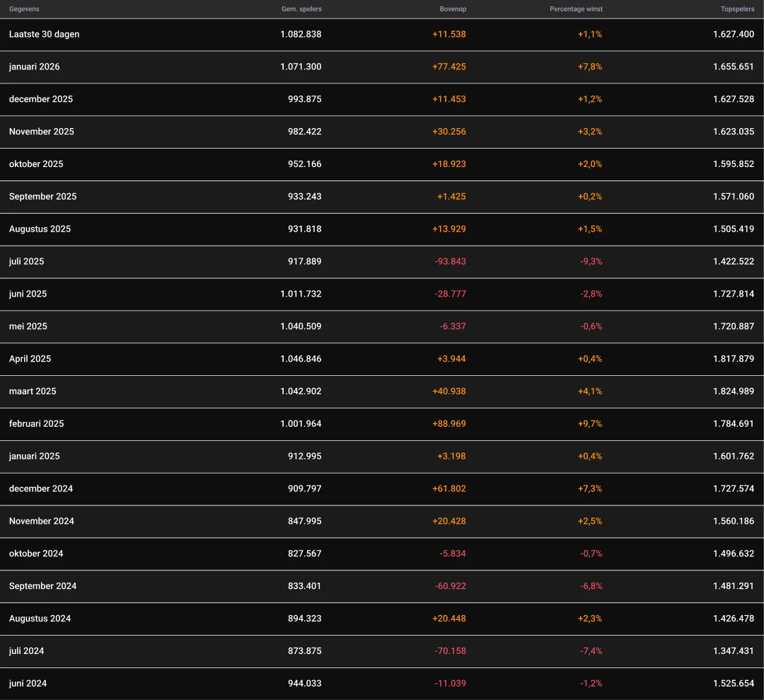Viewport: 764px width, 700px height.
Task: Click the Bovenop column header
Action: coord(453,9)
